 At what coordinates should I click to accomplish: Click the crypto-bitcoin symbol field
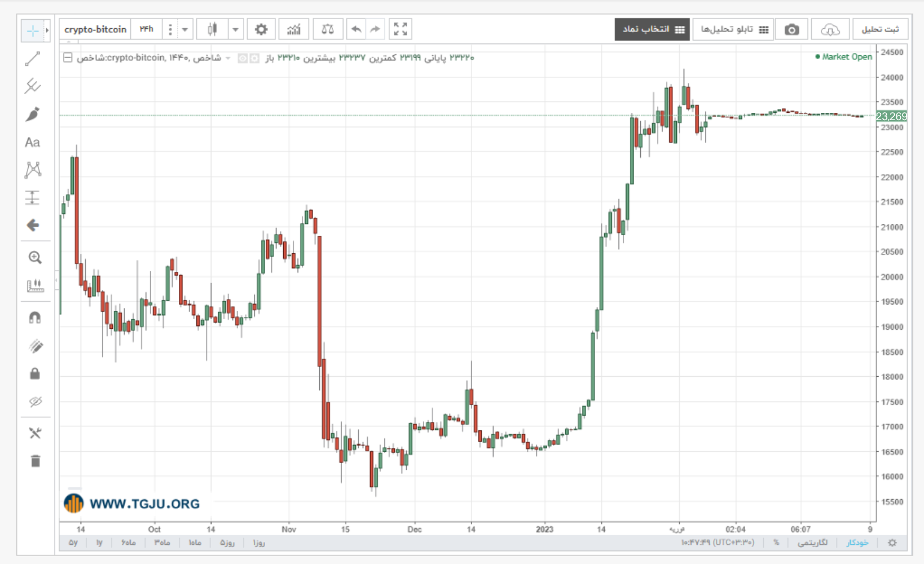(95, 29)
